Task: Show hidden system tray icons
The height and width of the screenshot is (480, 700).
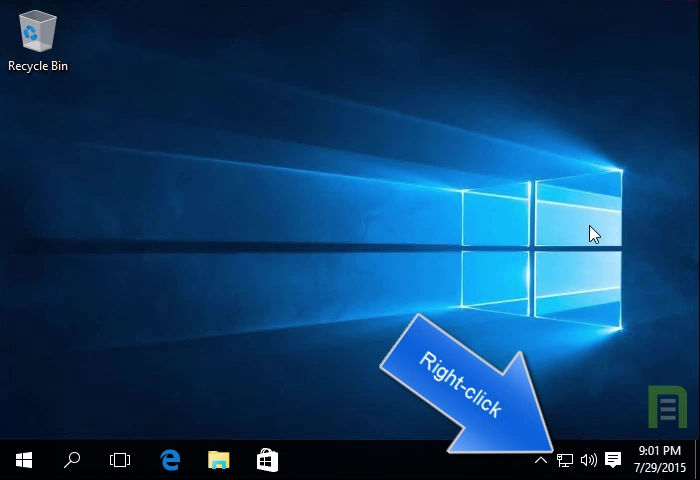Action: (x=541, y=460)
